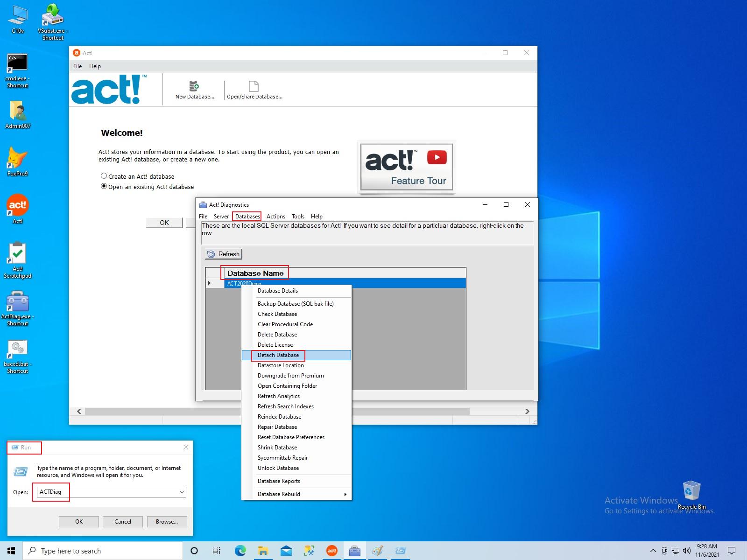
Task: Open the New Database toolbar icon
Action: tap(195, 90)
